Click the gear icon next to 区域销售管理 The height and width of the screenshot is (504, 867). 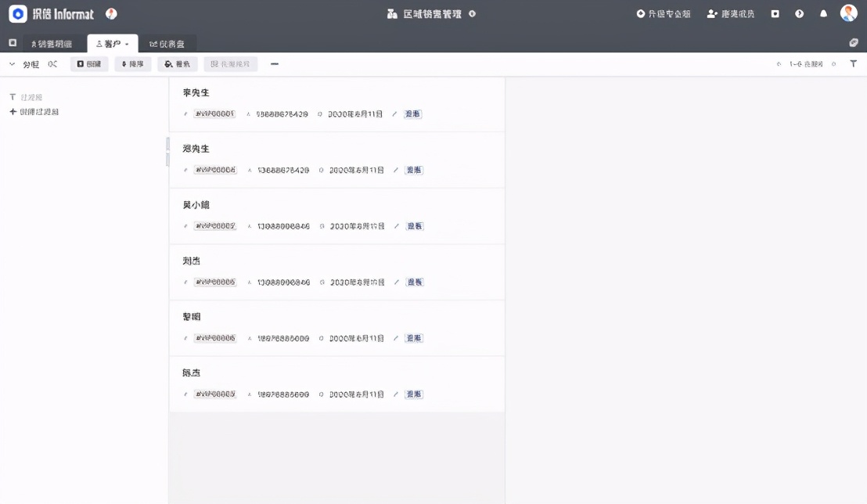471,13
